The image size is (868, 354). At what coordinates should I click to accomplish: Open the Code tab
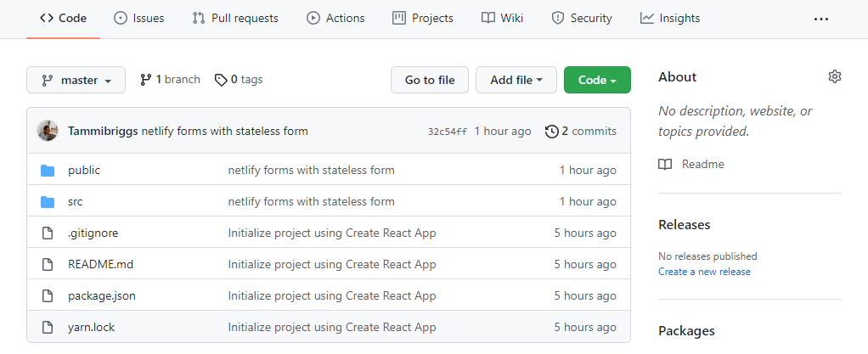(63, 19)
